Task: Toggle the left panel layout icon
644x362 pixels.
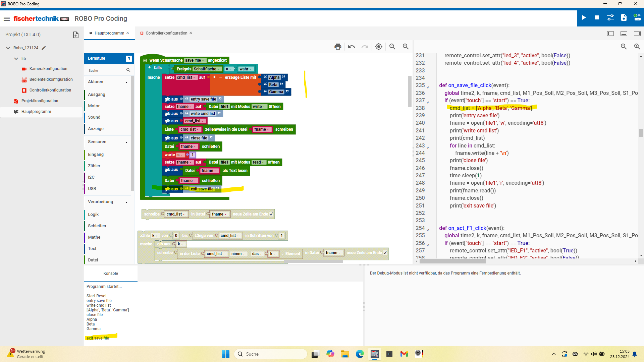Action: tap(610, 34)
